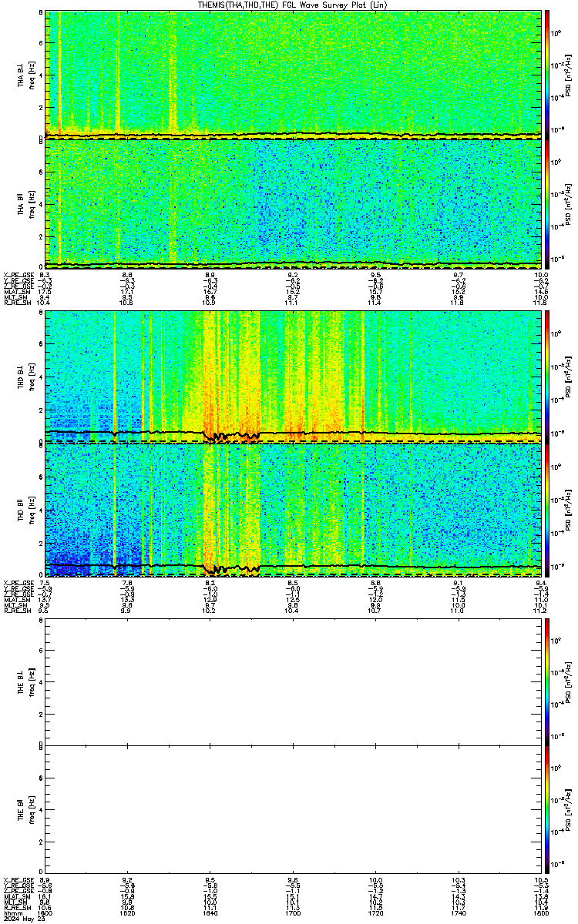Screen dimensions: 578x924
Task: Click the color bar beside THA B-perpendicular panel
Action: click(547, 74)
